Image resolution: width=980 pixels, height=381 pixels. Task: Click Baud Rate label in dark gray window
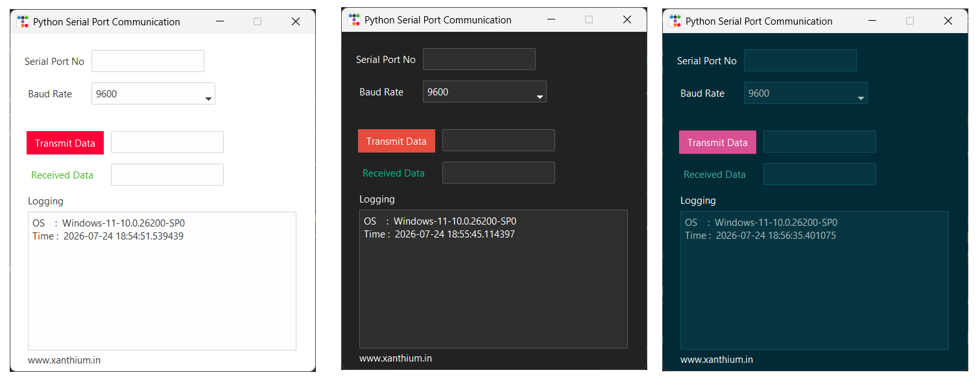[381, 92]
